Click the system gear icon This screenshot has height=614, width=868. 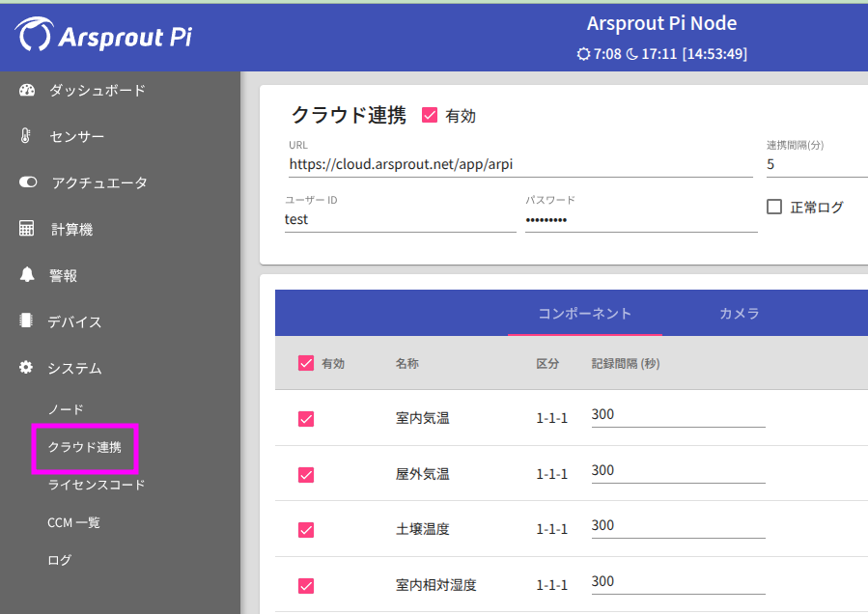pyautogui.click(x=27, y=368)
